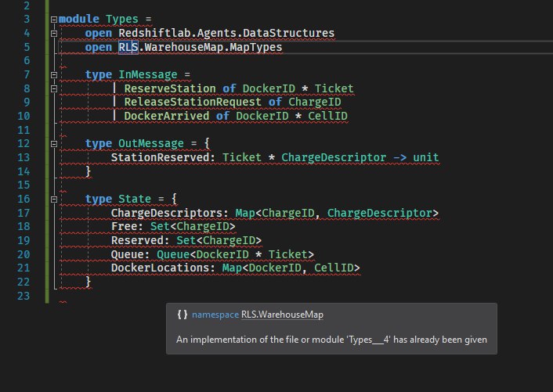
Task: Collapse the module Types code block
Action: click(53, 18)
